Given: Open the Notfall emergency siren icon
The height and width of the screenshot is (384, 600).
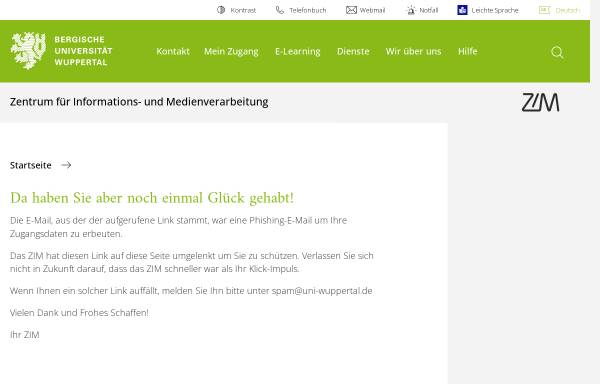Looking at the screenshot, I should click(x=411, y=10).
